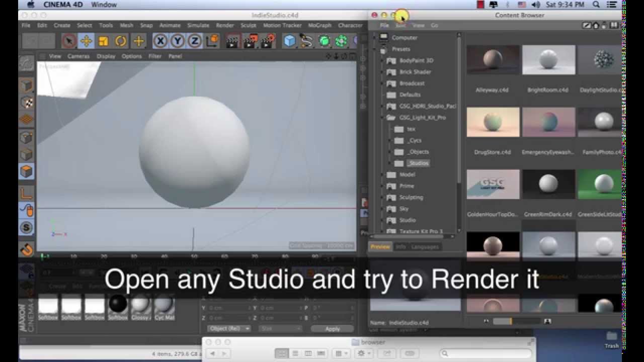Click the last-used tool plus icon
The height and width of the screenshot is (362, 644).
pos(138,41)
